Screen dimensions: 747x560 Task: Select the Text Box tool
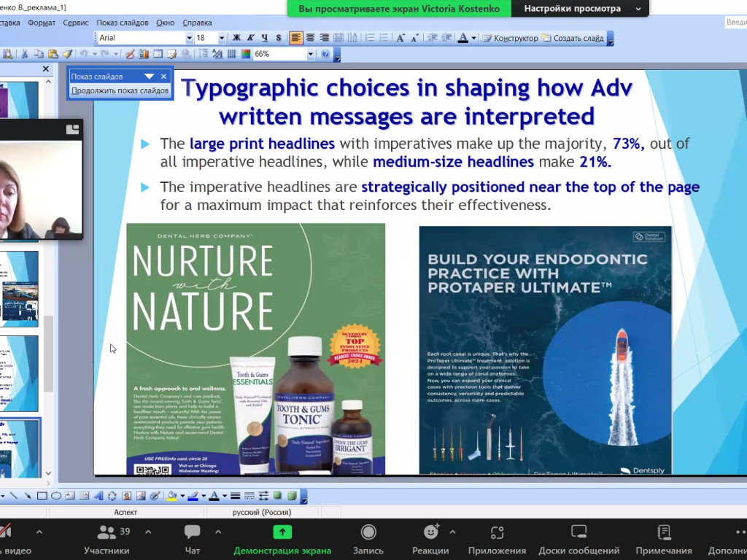[70, 496]
